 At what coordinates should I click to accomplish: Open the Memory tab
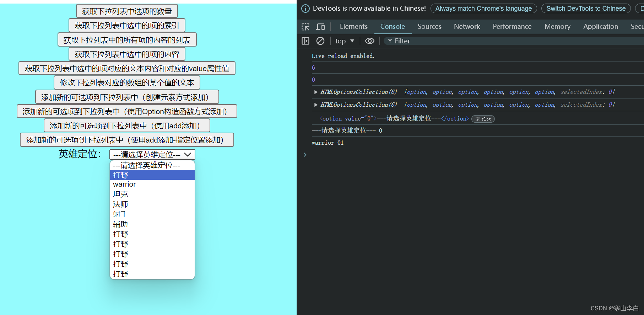pyautogui.click(x=557, y=27)
